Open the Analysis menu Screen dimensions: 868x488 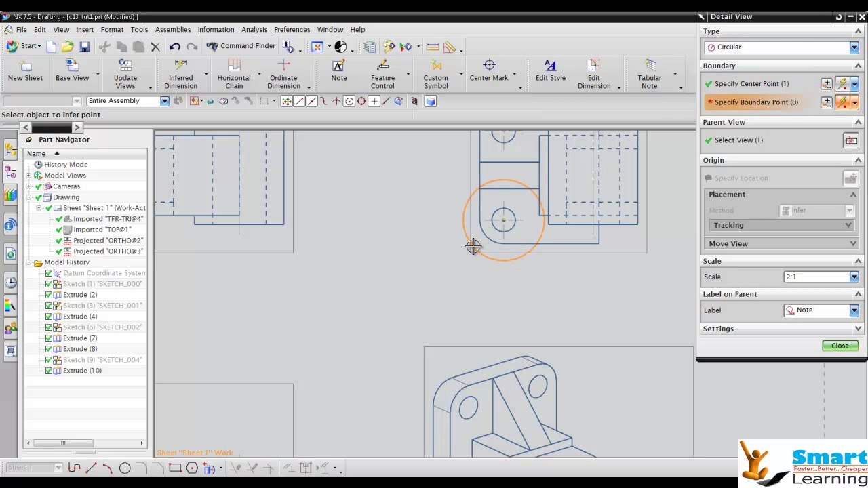(x=254, y=30)
